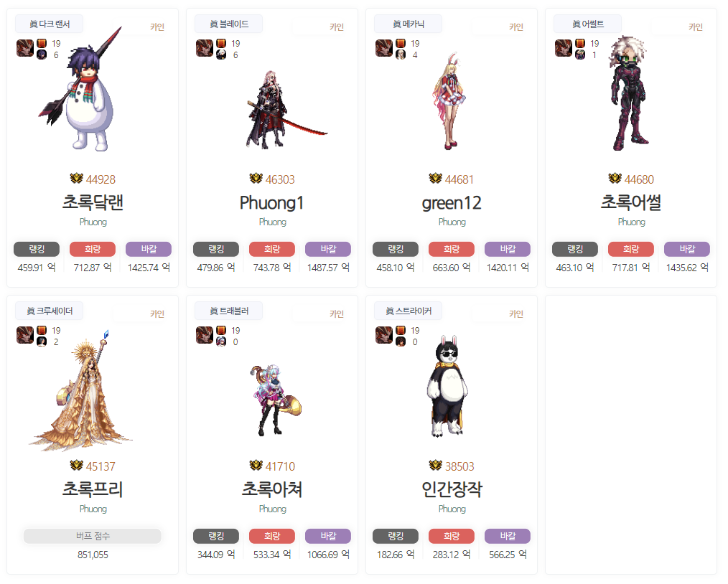This screenshot has width=728, height=584.
Task: Click the gold crest icon beside 38503
Action: tap(436, 465)
